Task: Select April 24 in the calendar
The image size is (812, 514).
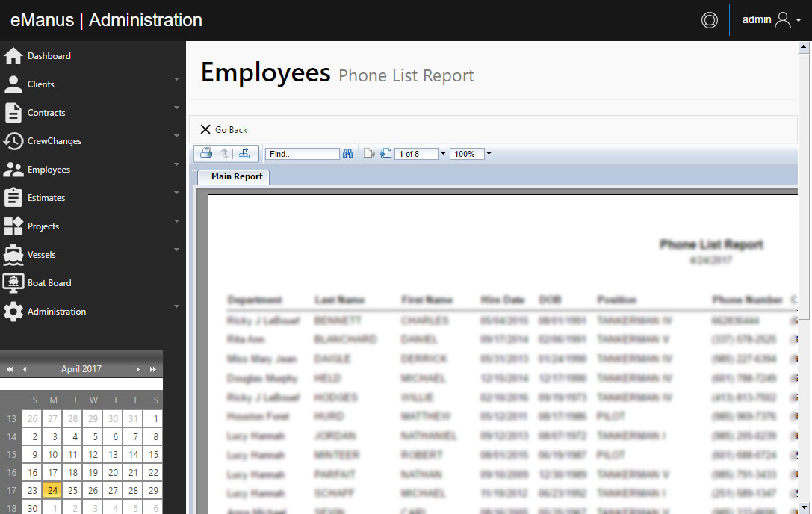Action: point(52,491)
